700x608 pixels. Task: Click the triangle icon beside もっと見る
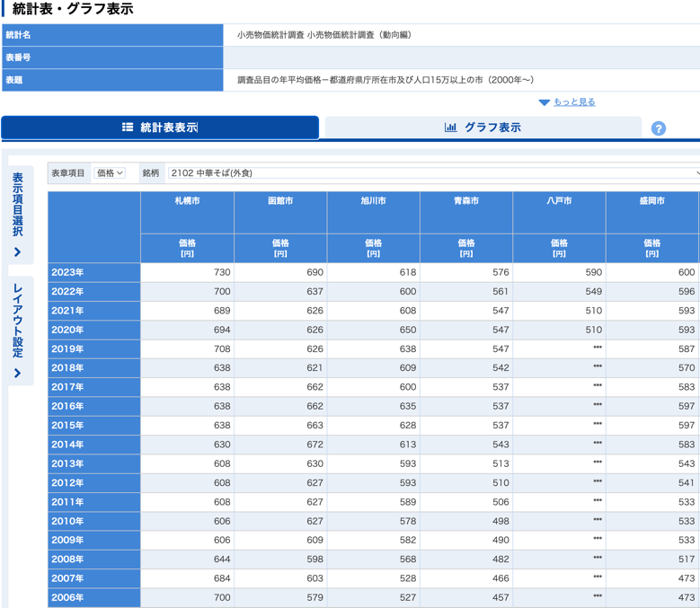[544, 102]
